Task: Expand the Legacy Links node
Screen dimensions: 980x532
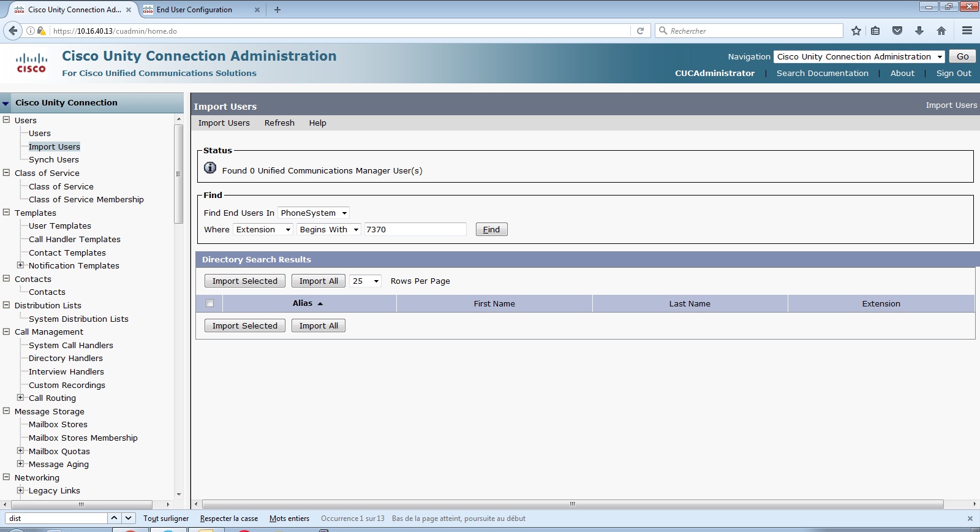Action: pyautogui.click(x=20, y=490)
